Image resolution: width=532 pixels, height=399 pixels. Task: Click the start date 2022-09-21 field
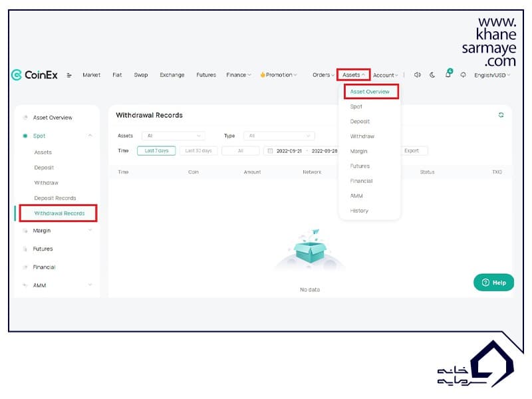click(289, 151)
